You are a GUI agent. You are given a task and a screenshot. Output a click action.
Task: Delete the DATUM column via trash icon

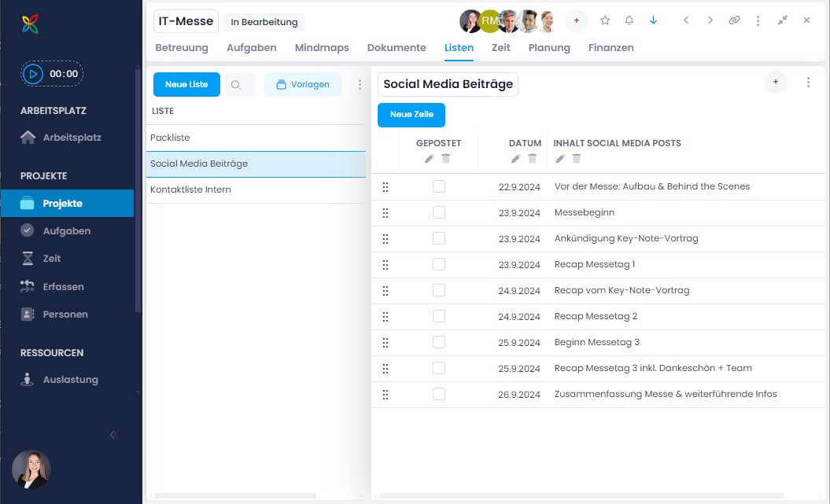532,159
